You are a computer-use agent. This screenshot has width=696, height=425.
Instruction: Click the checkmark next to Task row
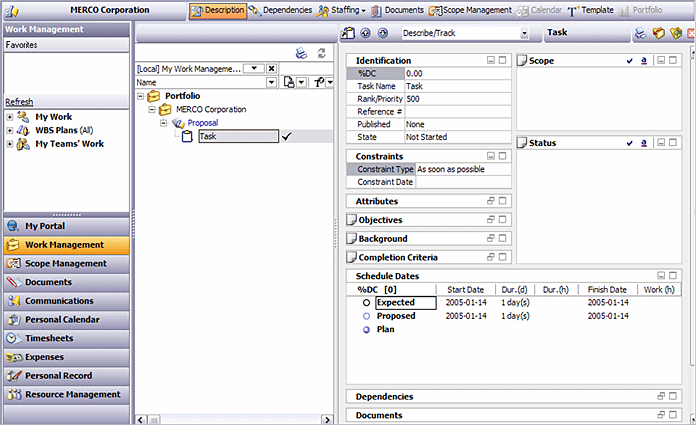coord(286,136)
